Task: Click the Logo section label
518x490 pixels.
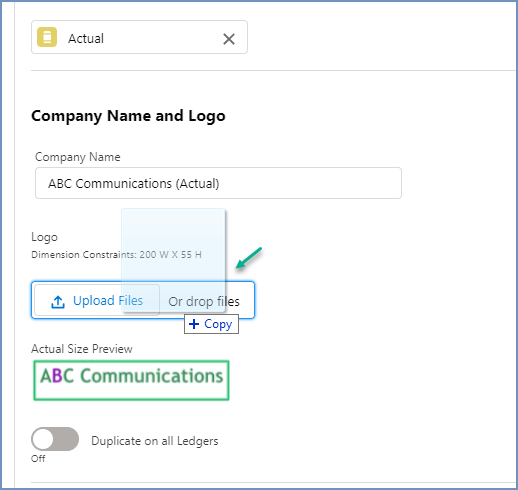Action: (44, 237)
